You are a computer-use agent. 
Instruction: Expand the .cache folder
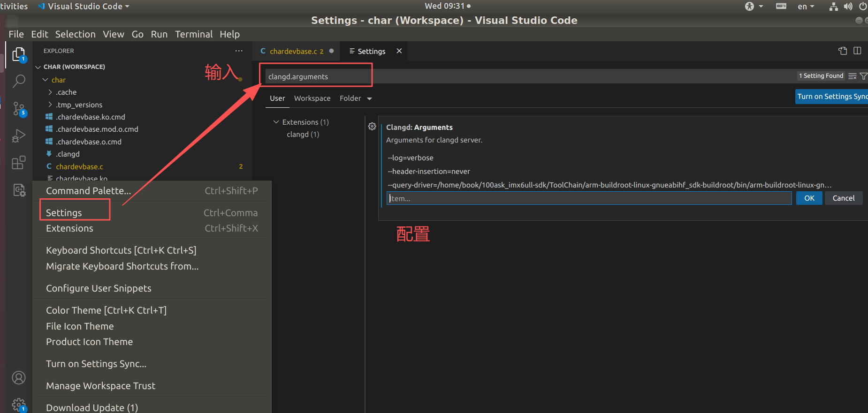tap(62, 92)
